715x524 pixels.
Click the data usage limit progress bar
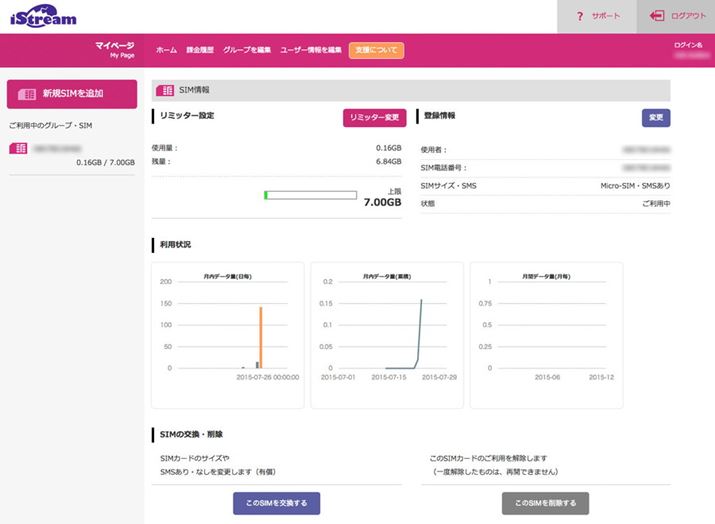[x=310, y=195]
